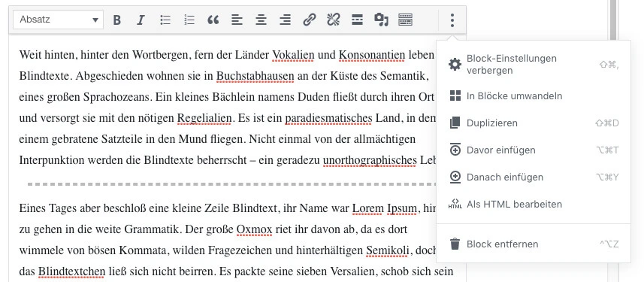This screenshot has width=644, height=282.
Task: Insert the Read More tag
Action: click(358, 20)
